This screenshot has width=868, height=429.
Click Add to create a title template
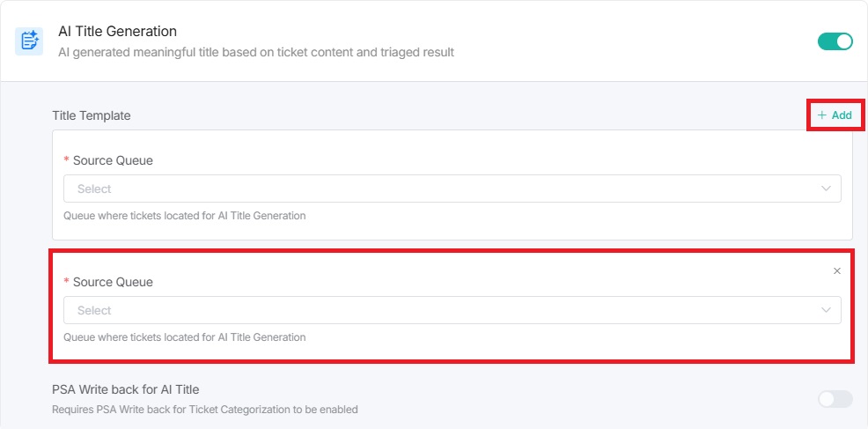(842, 115)
